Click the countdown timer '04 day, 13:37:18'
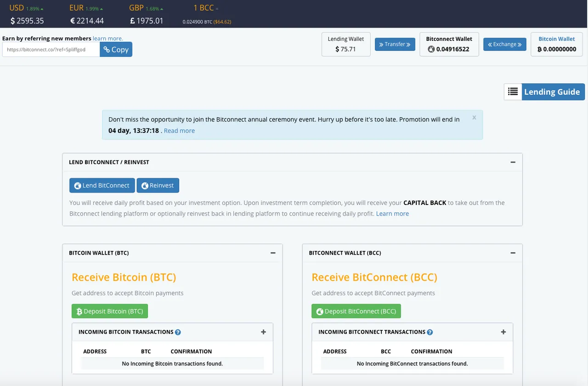588x386 pixels. pyautogui.click(x=134, y=131)
